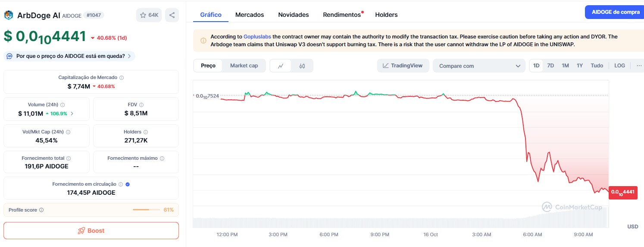Switch chart to Market cap
This screenshot has width=644, height=247.
click(x=244, y=66)
